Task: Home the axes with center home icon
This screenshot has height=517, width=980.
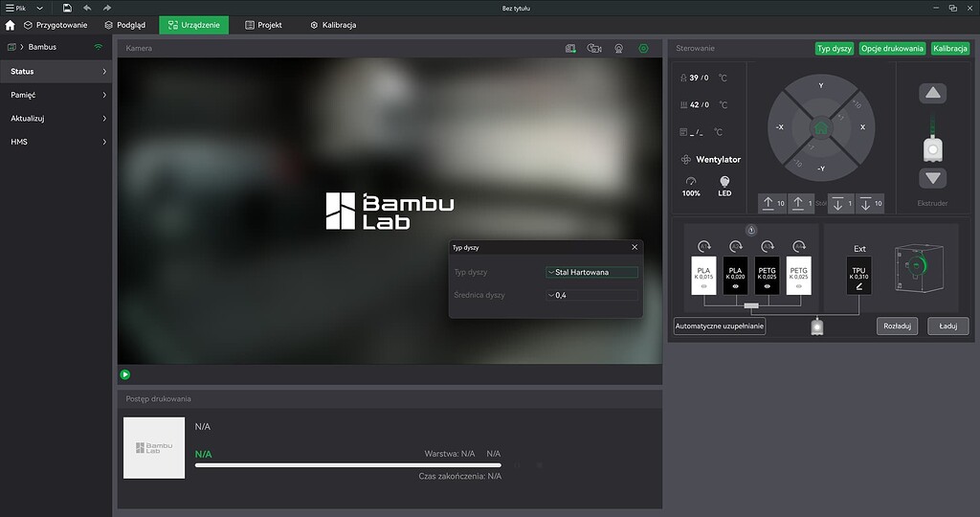Action: pyautogui.click(x=820, y=127)
